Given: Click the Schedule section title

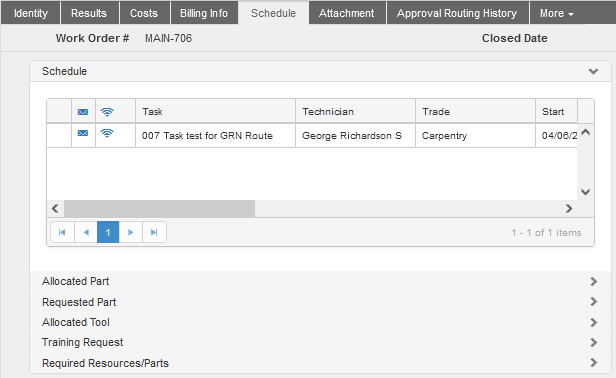Looking at the screenshot, I should coord(64,72).
